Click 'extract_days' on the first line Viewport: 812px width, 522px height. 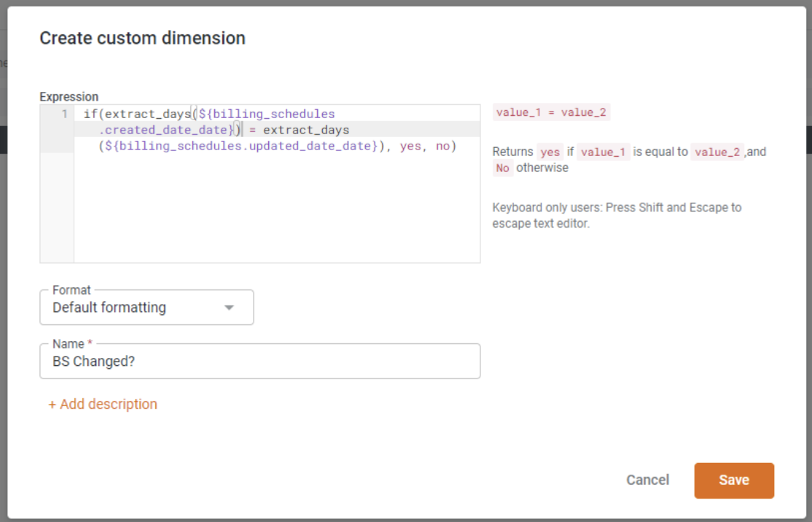pyautogui.click(x=148, y=114)
